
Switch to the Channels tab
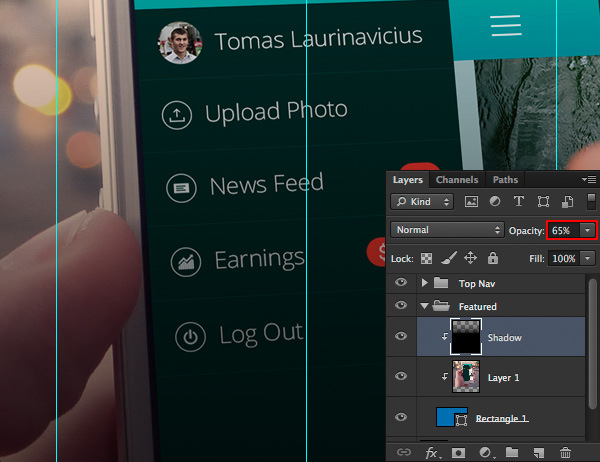click(x=457, y=180)
